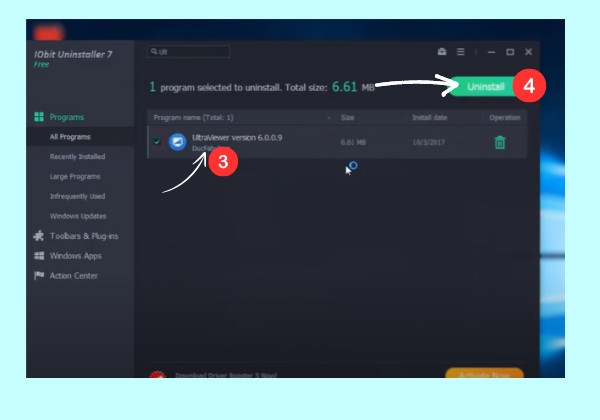The width and height of the screenshot is (600, 420).
Task: Sort by Size column header
Action: 347,117
